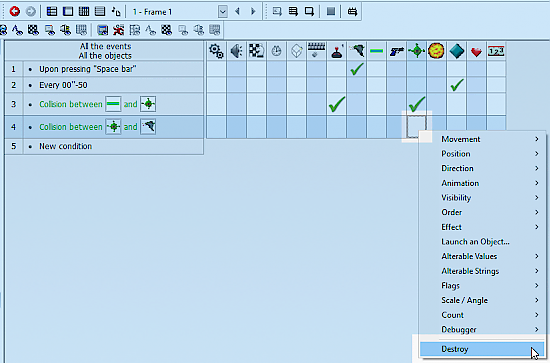This screenshot has height=363, width=550.
Task: Expand the Order submenu
Action: pos(483,212)
